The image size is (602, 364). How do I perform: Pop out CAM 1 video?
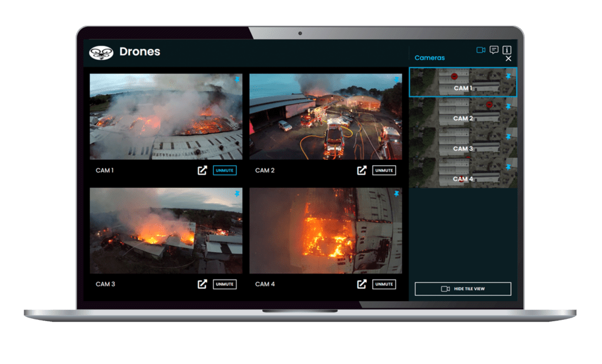tap(202, 170)
